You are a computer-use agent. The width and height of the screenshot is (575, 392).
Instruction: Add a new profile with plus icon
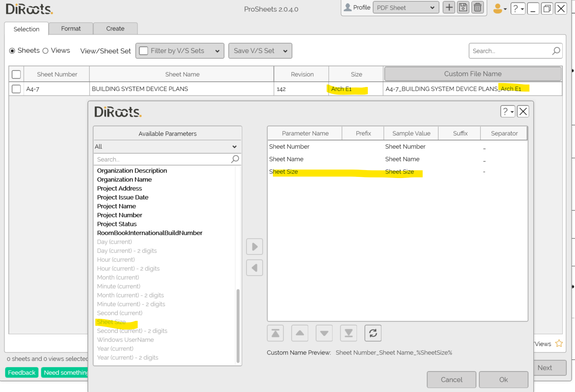(449, 8)
